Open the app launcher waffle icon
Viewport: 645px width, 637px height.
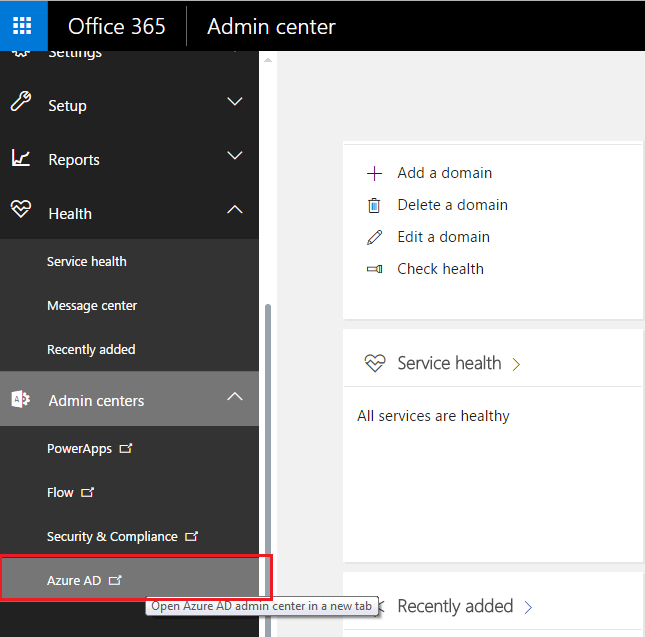coord(23,25)
